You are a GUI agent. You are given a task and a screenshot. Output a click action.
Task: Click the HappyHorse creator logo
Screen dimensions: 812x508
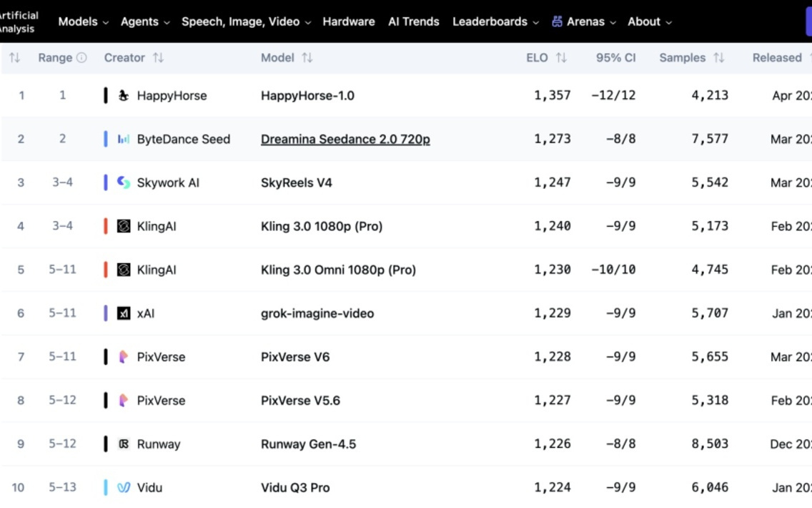123,95
